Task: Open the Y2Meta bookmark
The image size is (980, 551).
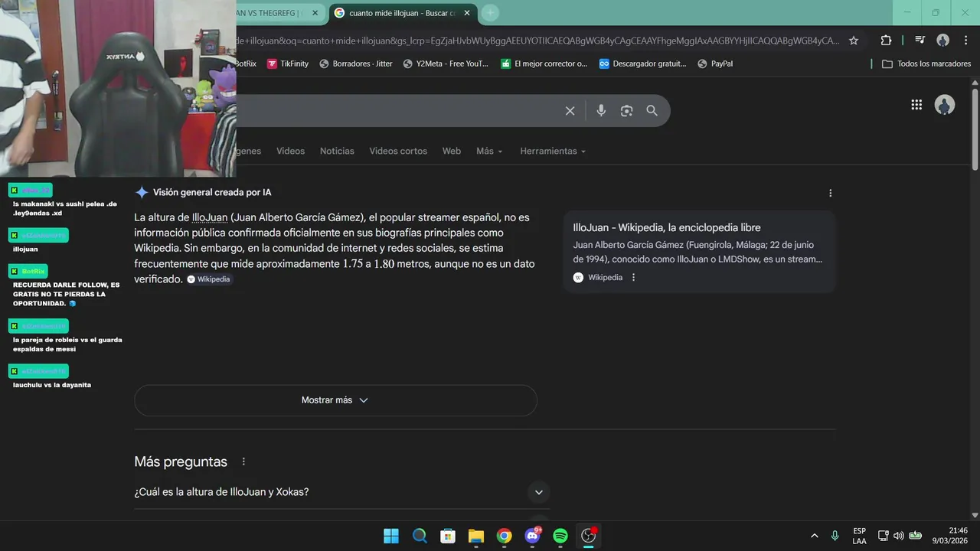Action: click(446, 64)
